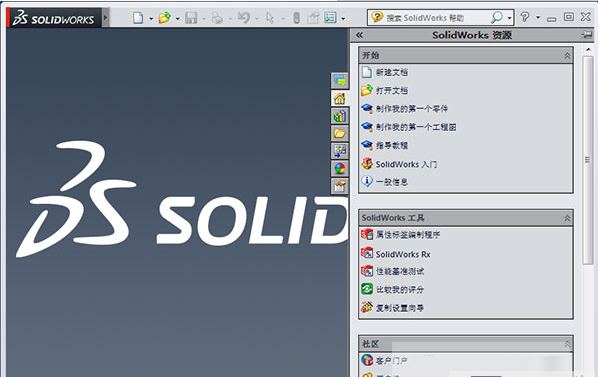598x377 pixels.
Task: Click the 打开文档 link
Action: pos(392,90)
